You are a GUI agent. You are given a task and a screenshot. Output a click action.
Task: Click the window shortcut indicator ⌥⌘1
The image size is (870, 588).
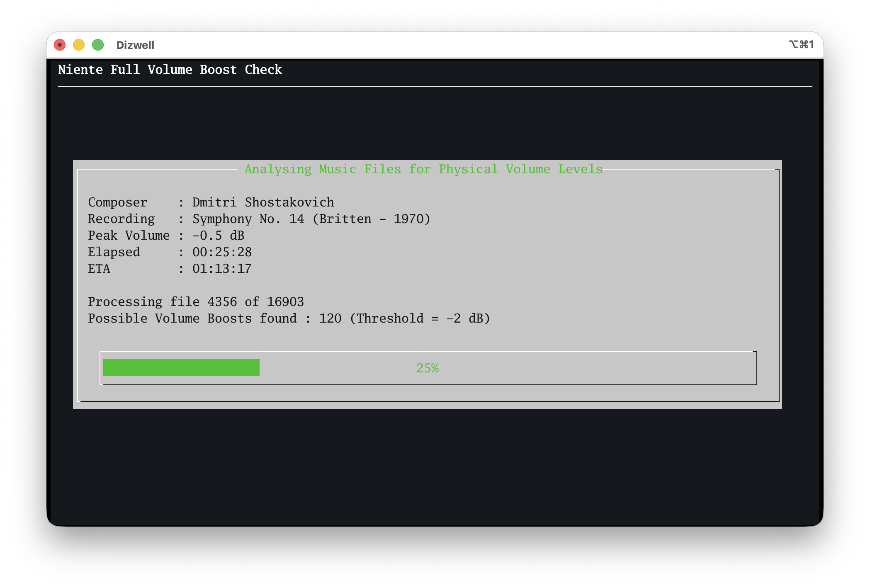click(x=801, y=44)
